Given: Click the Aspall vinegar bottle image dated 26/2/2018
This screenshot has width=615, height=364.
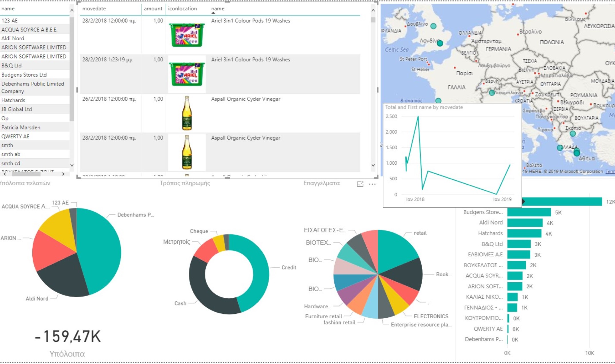Looking at the screenshot, I should (x=187, y=113).
